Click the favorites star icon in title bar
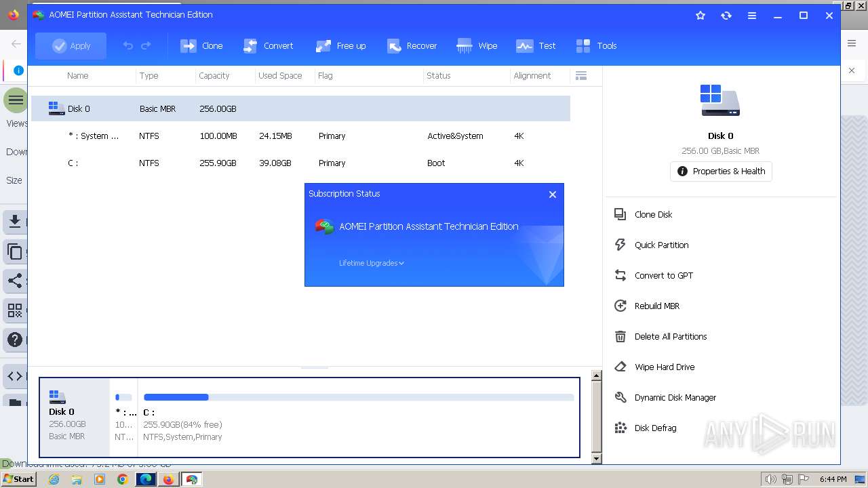 [x=701, y=16]
